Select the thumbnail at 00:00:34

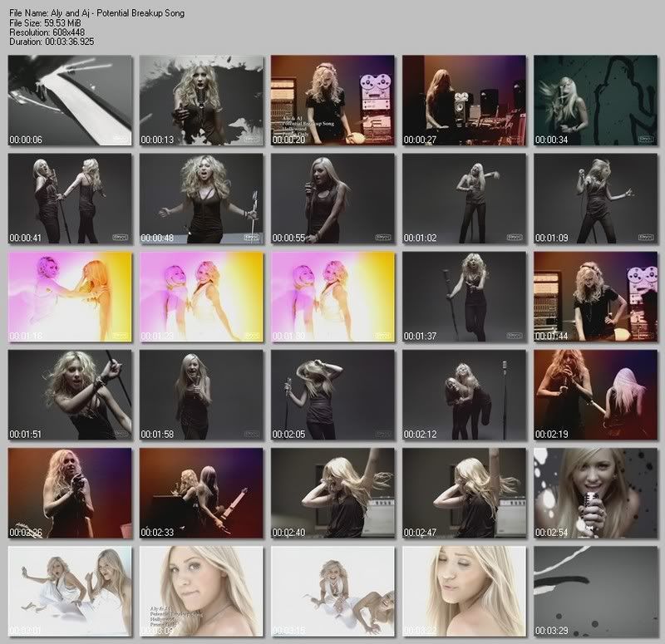(596, 101)
